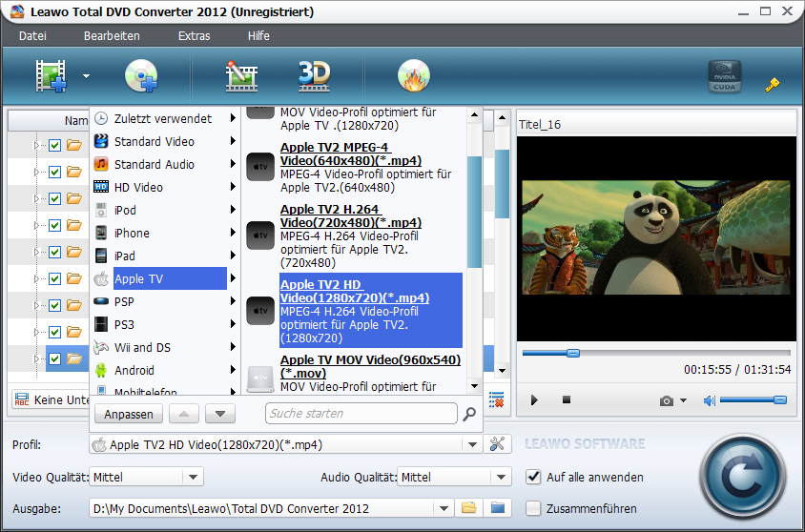The image size is (805, 532).
Task: Uncheck the second title checkbox
Action: click(x=55, y=172)
